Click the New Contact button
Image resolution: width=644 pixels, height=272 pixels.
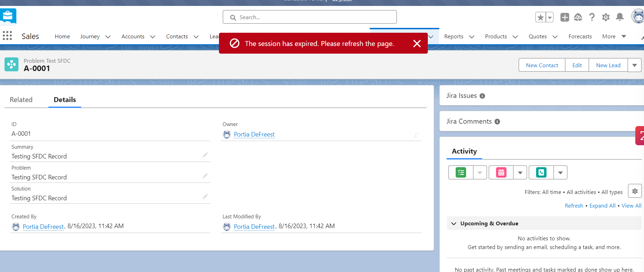coord(542,65)
